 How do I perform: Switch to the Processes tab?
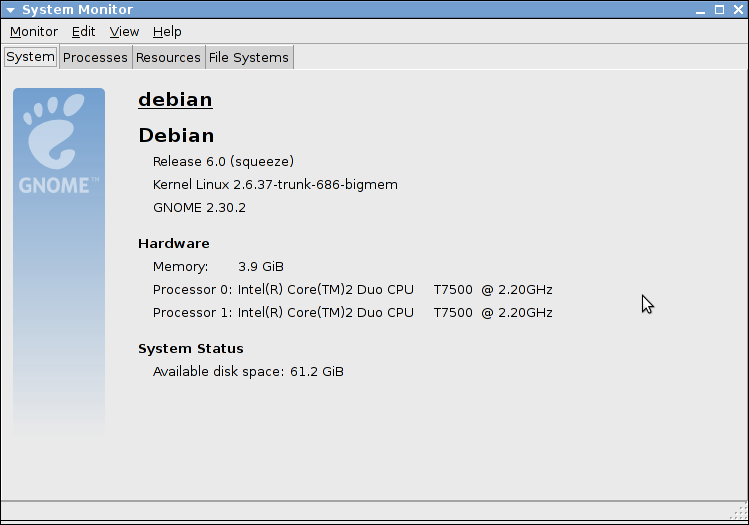[x=95, y=57]
